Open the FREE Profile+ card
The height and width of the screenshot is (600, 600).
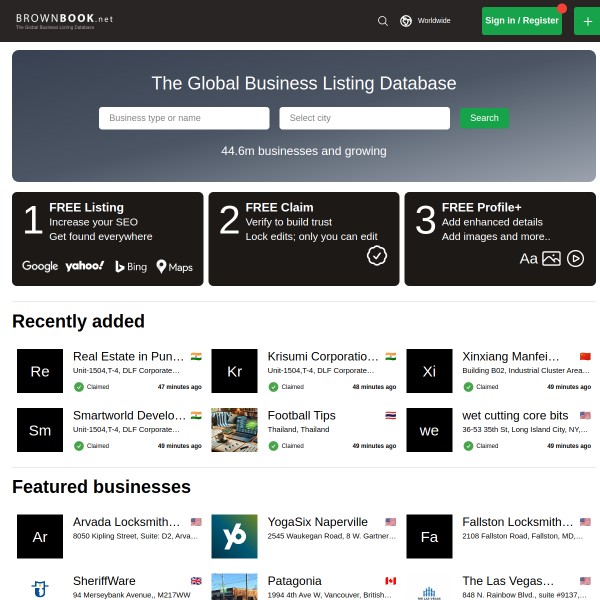tap(500, 239)
